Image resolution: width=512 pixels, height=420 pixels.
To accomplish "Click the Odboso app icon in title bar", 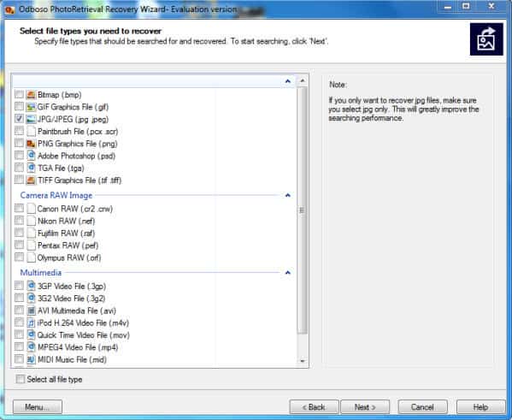I will click(x=9, y=9).
